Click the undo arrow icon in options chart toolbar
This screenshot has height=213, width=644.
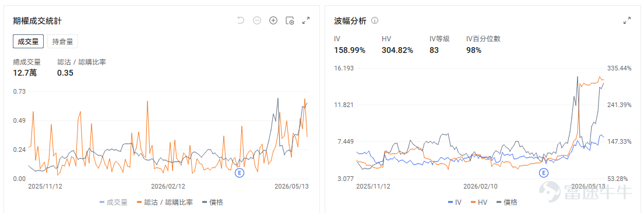pyautogui.click(x=241, y=20)
